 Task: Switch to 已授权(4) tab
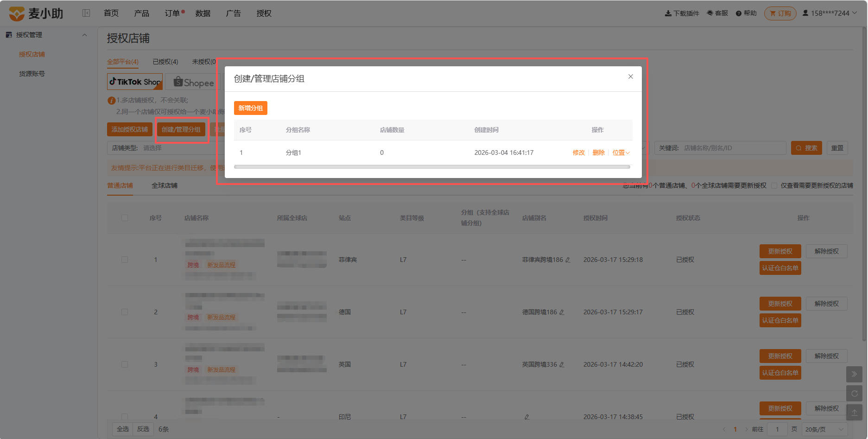[165, 62]
